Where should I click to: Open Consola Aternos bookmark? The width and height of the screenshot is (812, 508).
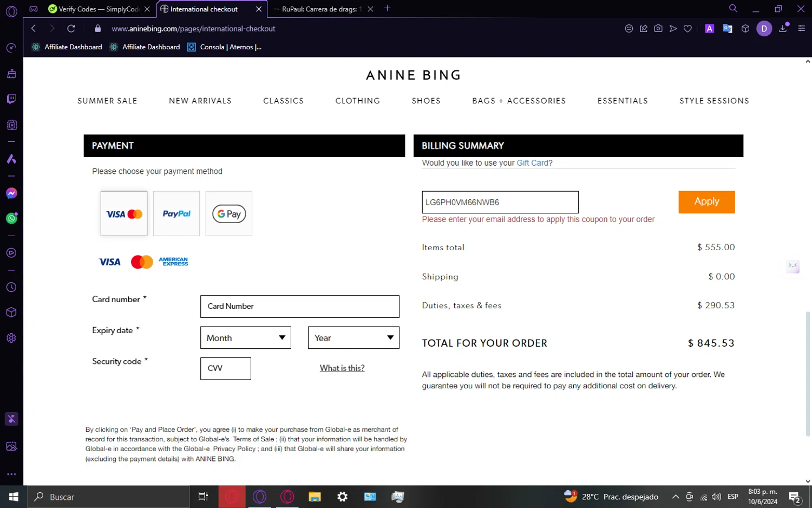pyautogui.click(x=224, y=47)
